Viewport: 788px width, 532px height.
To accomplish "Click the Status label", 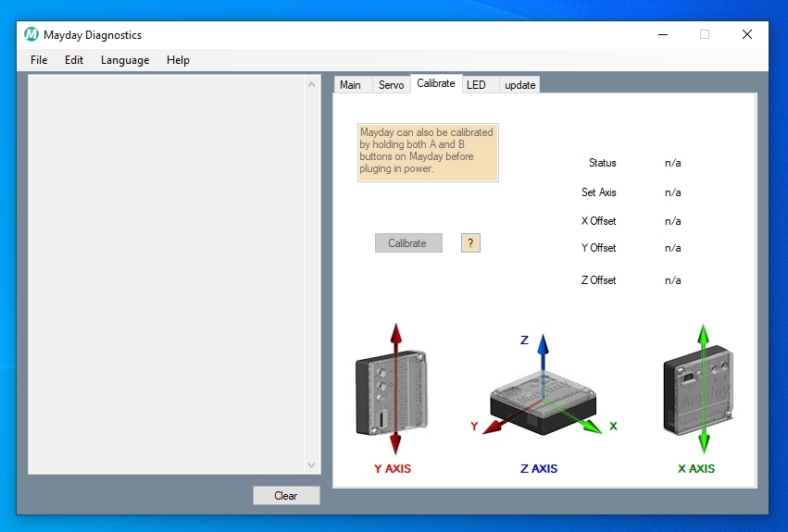I will tap(602, 163).
